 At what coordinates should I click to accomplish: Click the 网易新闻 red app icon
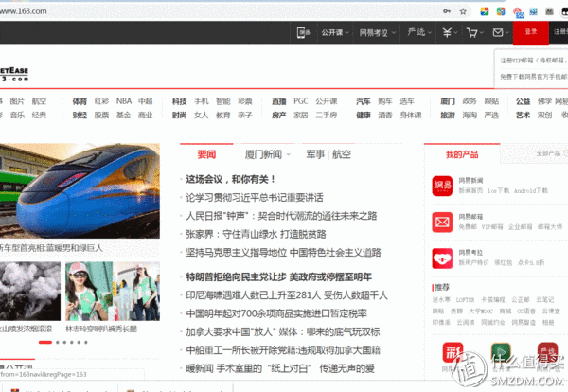click(442, 186)
